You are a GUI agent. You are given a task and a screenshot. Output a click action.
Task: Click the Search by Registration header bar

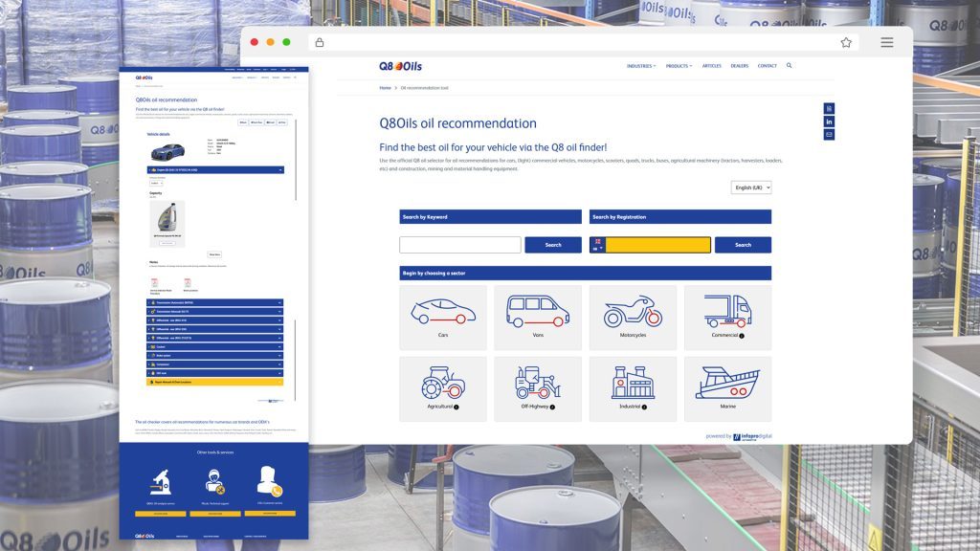680,217
